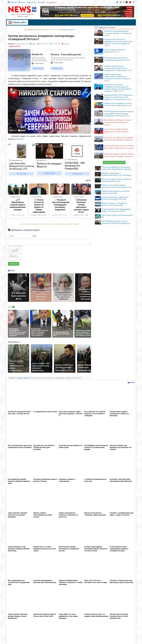
Task: Click the NEWS UA RU site logo
Action: (22, 9)
